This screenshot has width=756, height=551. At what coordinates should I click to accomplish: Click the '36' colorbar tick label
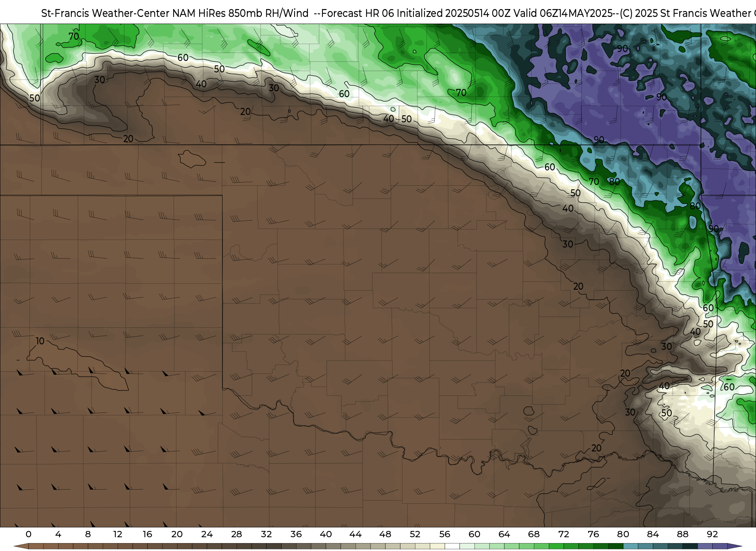[296, 534]
